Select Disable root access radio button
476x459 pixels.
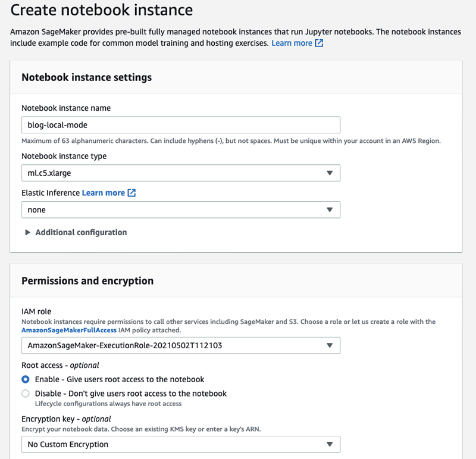coord(26,394)
